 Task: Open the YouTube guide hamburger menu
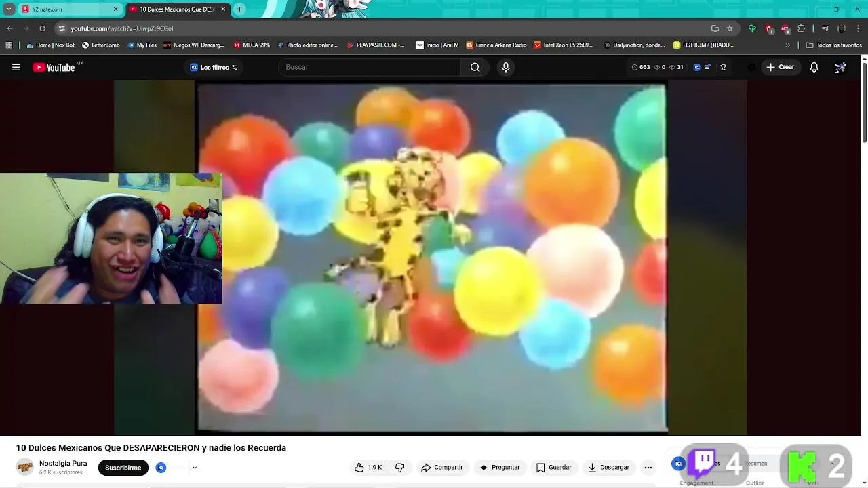coord(16,67)
